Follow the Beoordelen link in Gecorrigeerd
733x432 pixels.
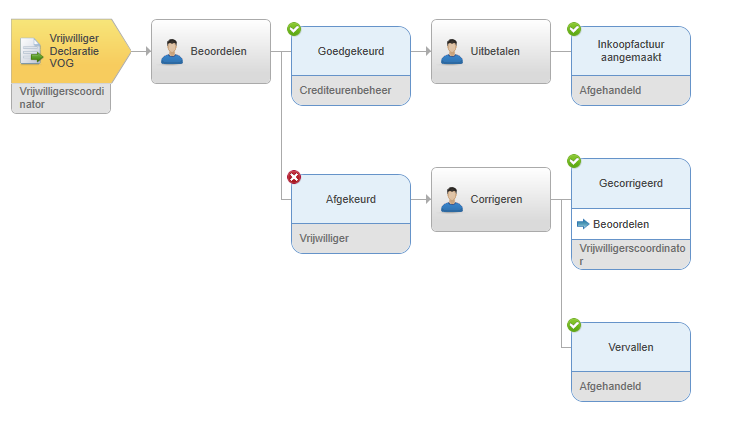pyautogui.click(x=621, y=224)
